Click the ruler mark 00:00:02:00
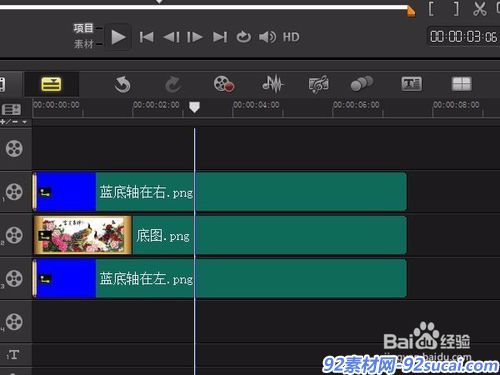Viewport: 500px width, 375px height. 156,105
